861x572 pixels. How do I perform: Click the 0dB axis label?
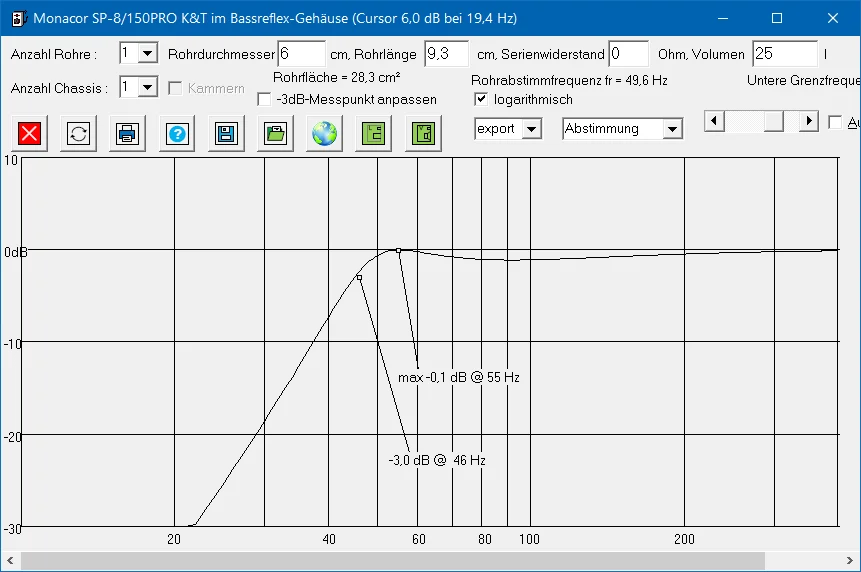[15, 253]
